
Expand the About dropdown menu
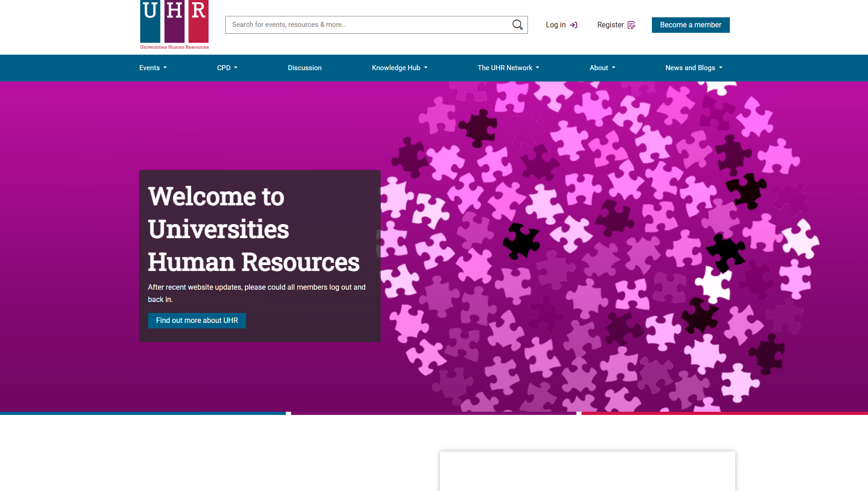pyautogui.click(x=602, y=68)
